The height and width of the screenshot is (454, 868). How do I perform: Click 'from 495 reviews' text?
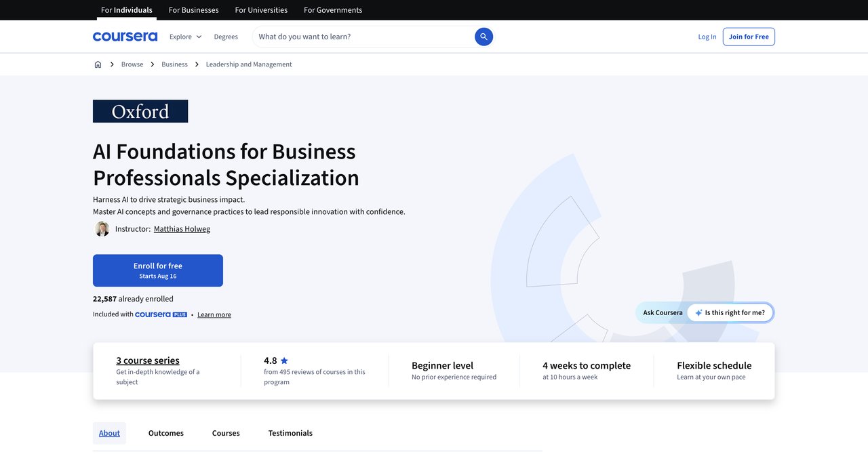pos(315,377)
